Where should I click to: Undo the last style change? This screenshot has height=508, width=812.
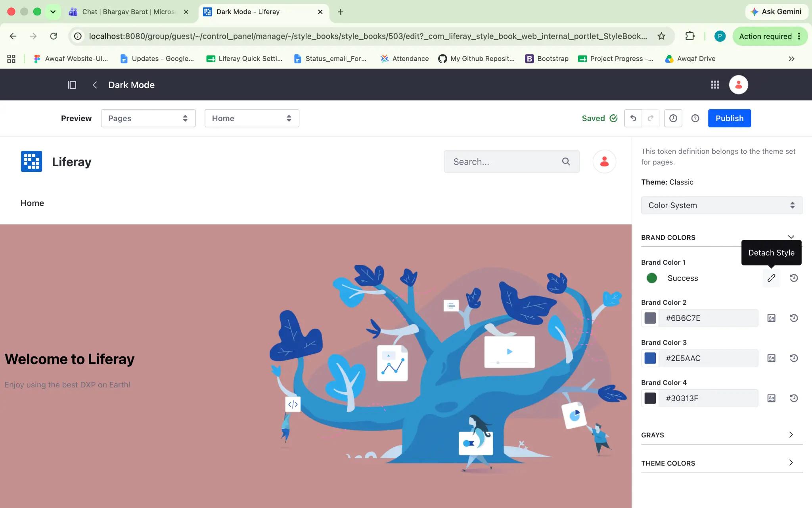coord(633,118)
